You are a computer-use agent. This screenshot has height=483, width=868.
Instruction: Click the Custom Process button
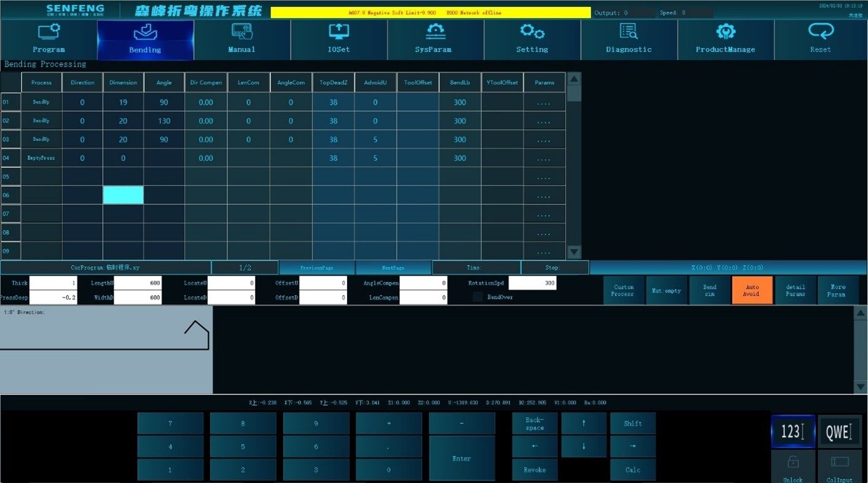point(624,290)
